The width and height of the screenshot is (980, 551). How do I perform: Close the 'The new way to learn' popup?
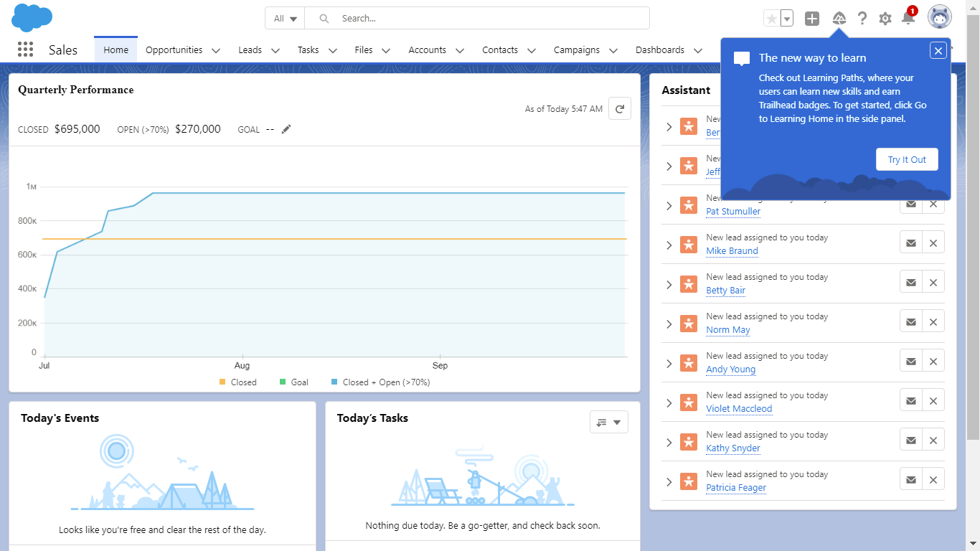[938, 50]
